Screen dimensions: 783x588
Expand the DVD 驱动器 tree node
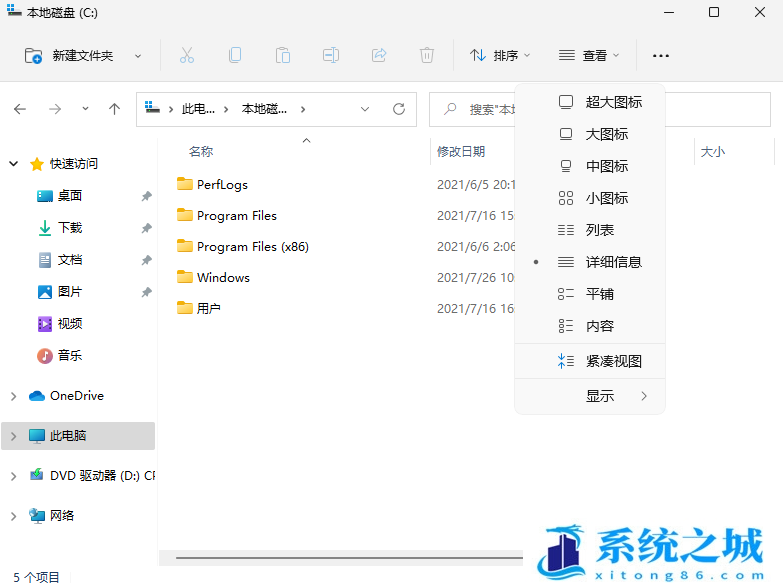coord(13,476)
